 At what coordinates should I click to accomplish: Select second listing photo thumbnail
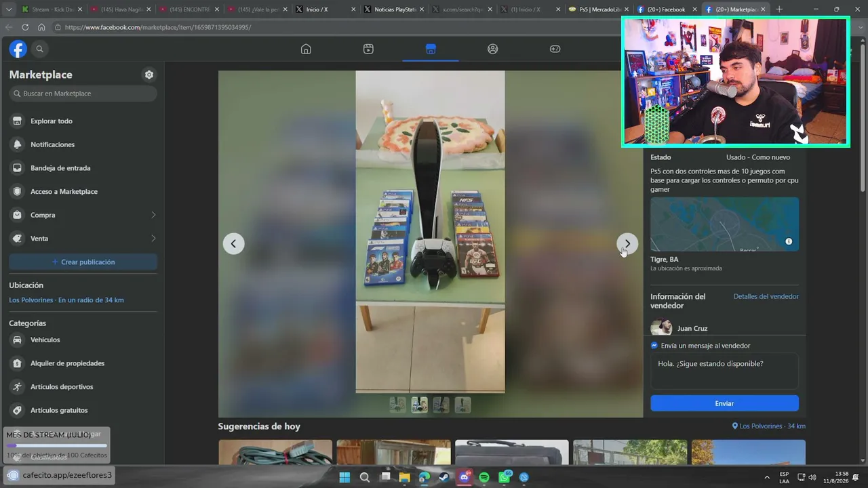[x=419, y=405]
